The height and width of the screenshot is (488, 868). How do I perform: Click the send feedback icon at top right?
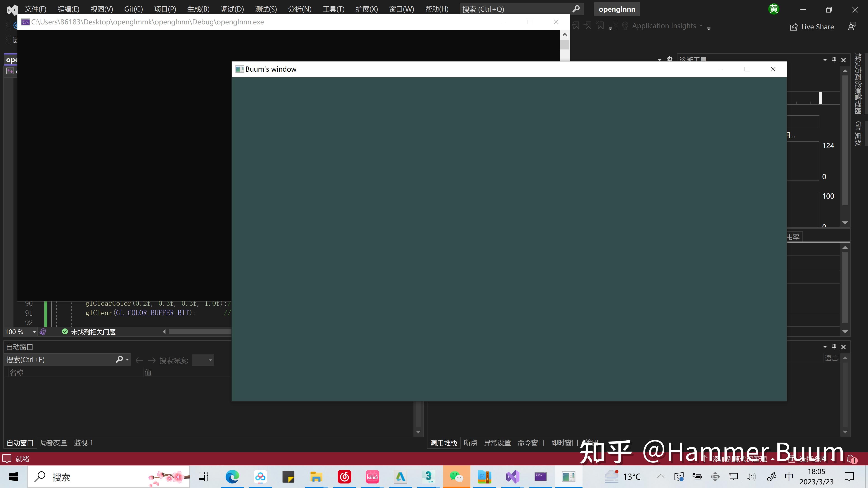pyautogui.click(x=852, y=26)
